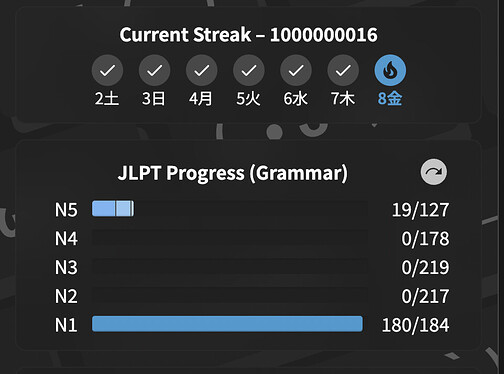Click the checkmark circle for 5火

click(249, 70)
